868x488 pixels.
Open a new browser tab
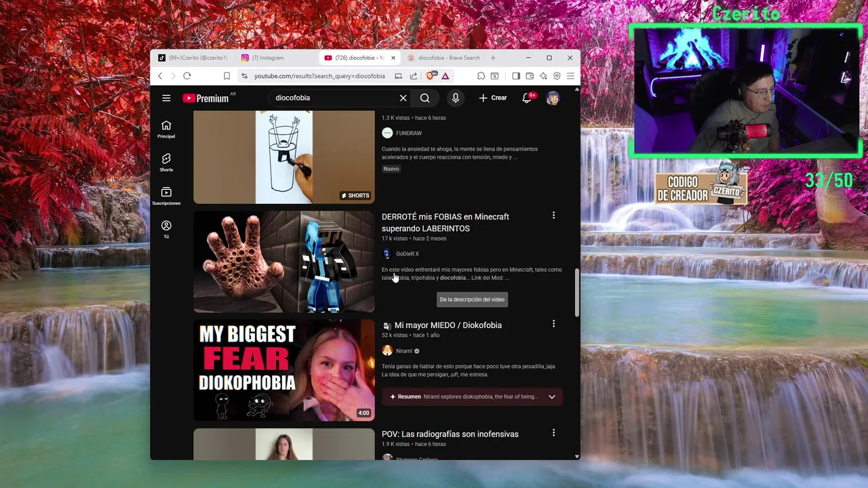point(493,58)
